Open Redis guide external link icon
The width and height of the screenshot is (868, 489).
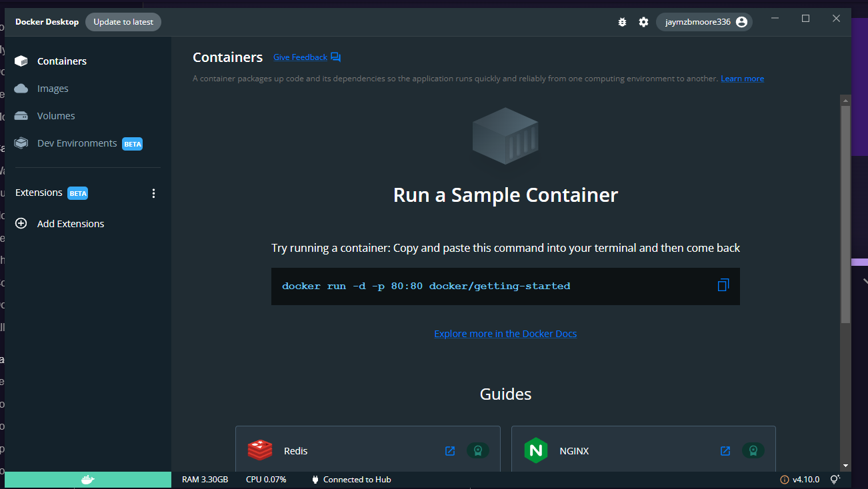[x=450, y=450]
